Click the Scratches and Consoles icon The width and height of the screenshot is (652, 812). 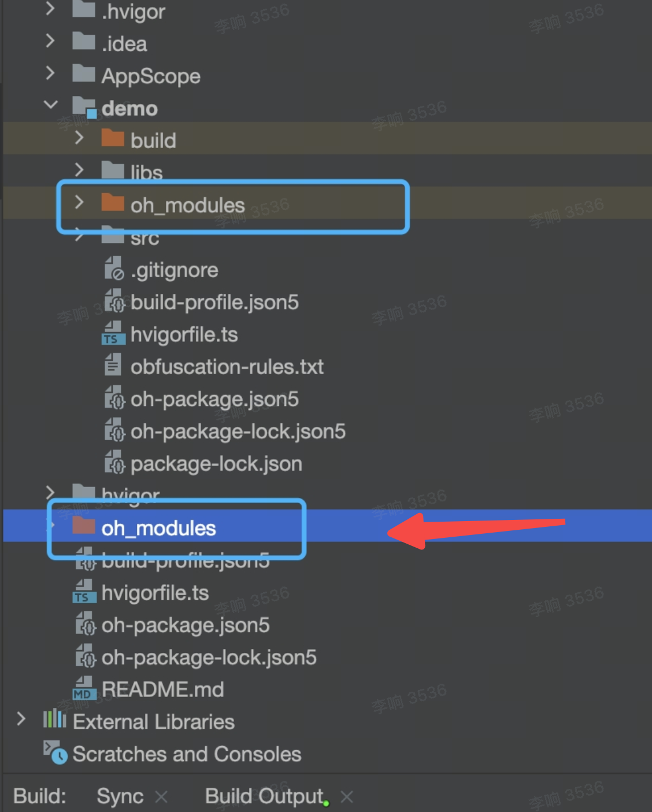coord(55,752)
